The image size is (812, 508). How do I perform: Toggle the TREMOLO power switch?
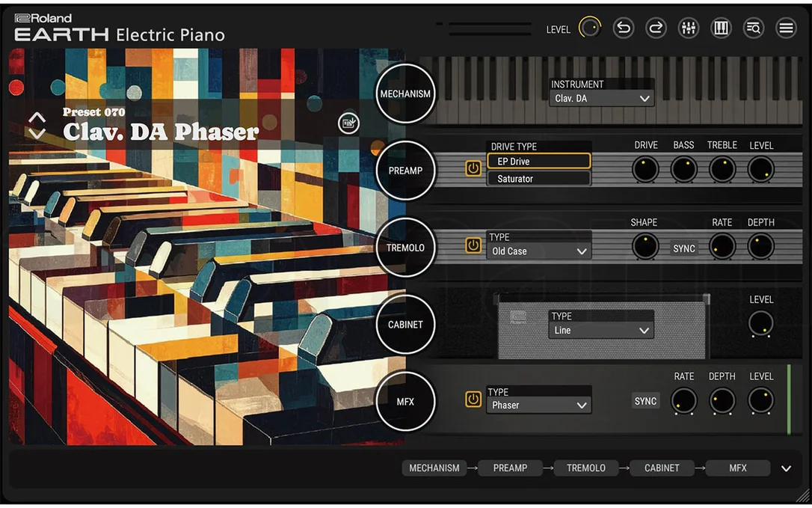(473, 245)
